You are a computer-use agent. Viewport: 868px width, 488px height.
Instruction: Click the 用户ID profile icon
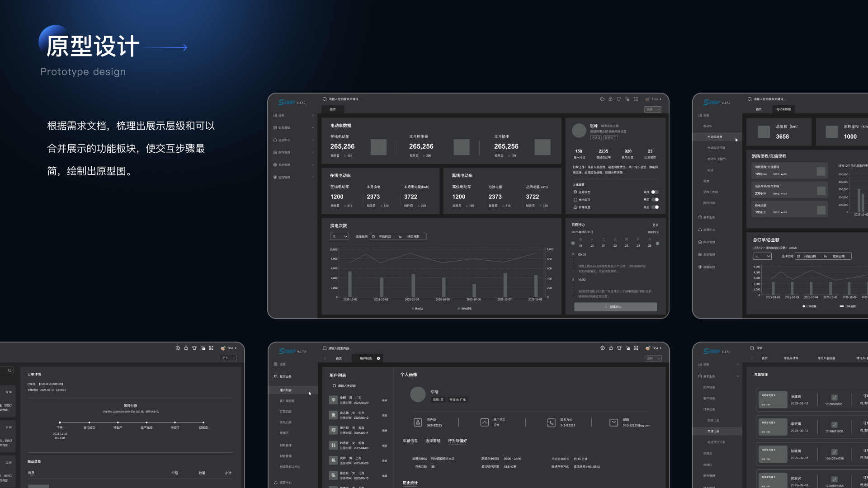pyautogui.click(x=418, y=422)
